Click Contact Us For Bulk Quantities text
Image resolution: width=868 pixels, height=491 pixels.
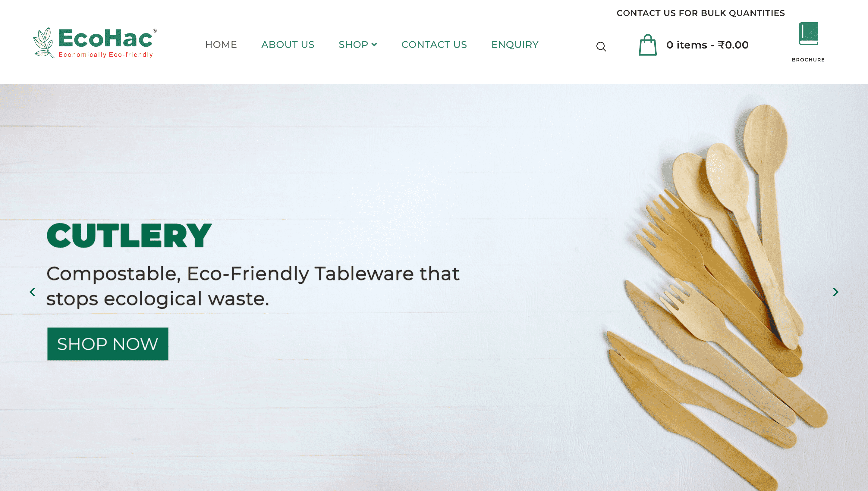701,13
